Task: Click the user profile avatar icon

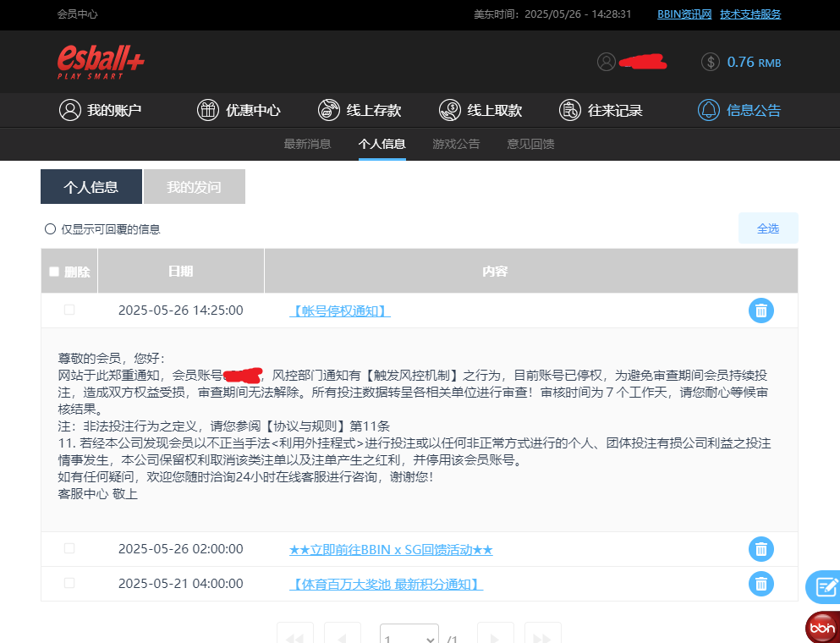Action: 606,62
